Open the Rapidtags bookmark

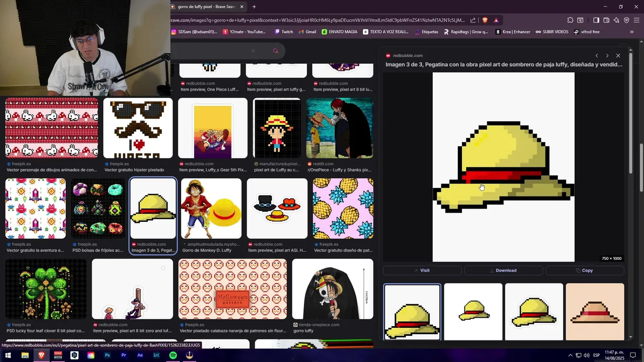(x=466, y=32)
